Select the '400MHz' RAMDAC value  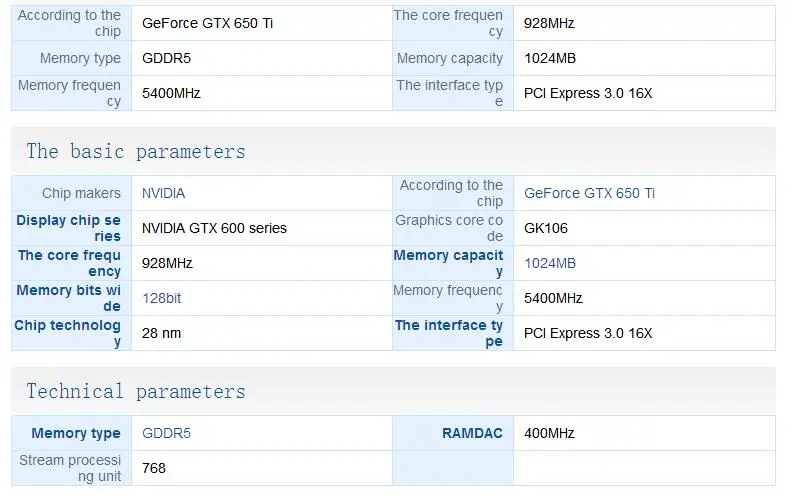point(549,433)
